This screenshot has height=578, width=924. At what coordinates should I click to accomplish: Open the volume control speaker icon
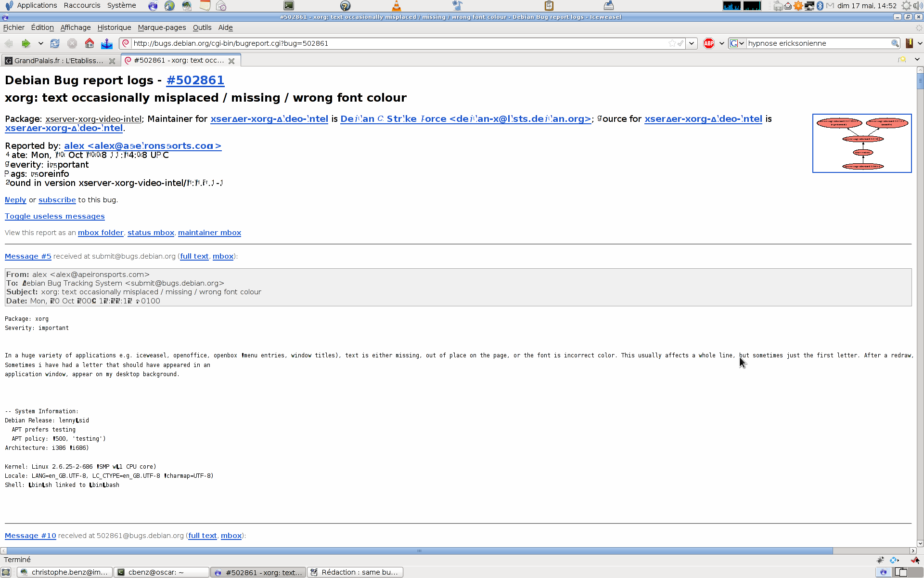pyautogui.click(x=917, y=6)
